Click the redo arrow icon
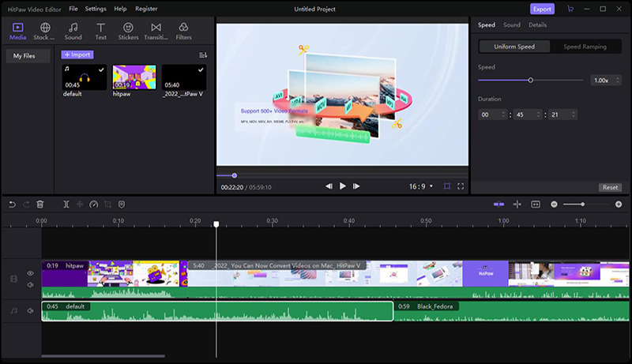The width and height of the screenshot is (632, 364). click(26, 205)
